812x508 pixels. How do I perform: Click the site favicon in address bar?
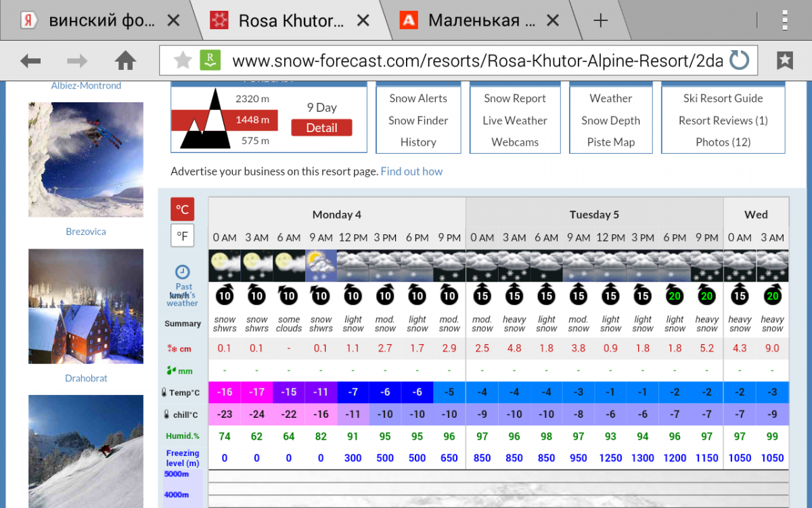210,61
